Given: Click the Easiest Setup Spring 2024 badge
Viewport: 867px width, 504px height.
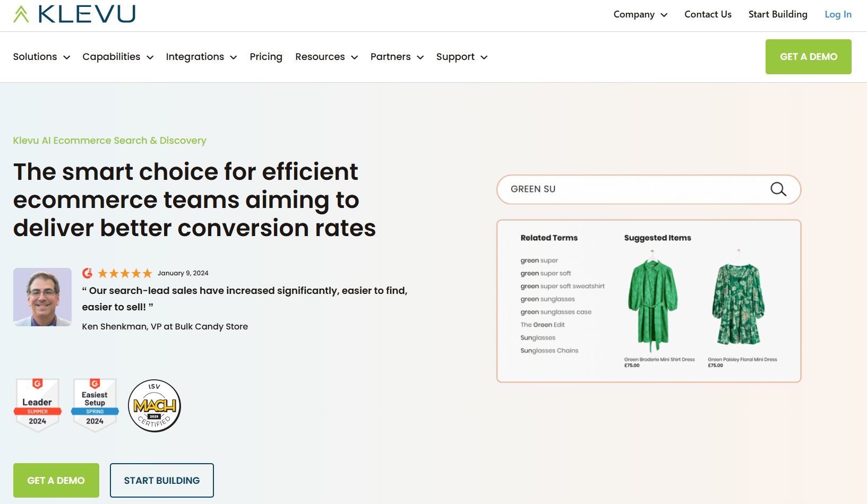Looking at the screenshot, I should point(95,405).
